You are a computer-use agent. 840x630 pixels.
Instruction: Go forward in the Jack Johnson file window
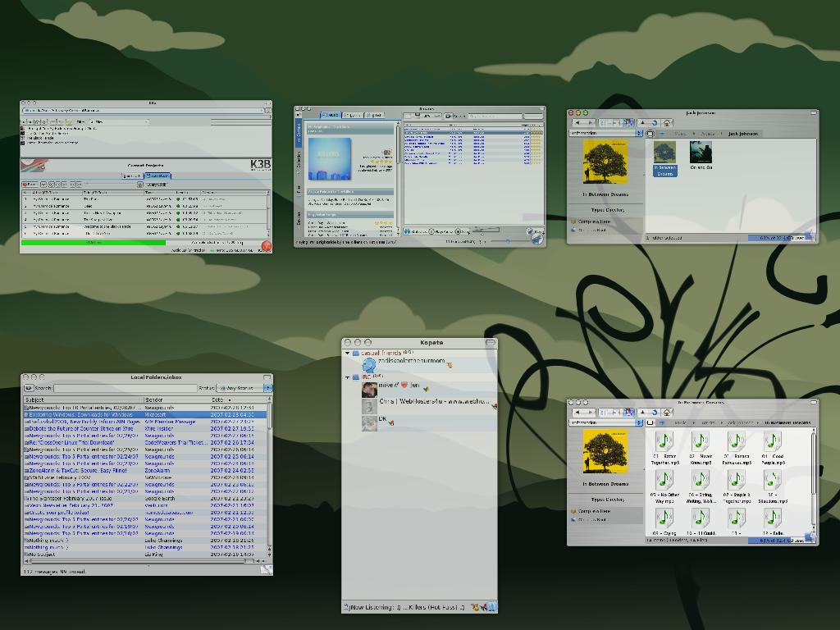(x=589, y=123)
